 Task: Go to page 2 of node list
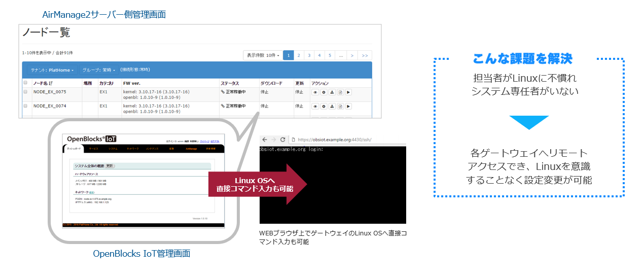coord(299,55)
